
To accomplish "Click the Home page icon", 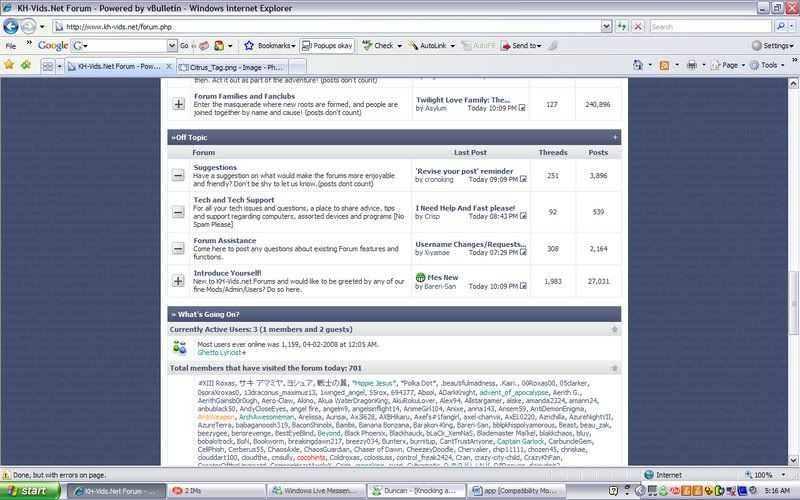I will pos(638,65).
